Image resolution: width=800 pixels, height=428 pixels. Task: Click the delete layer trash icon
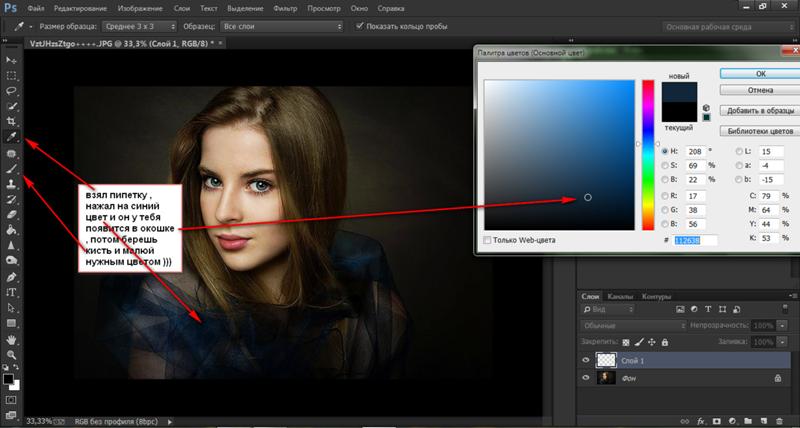pyautogui.click(x=779, y=421)
